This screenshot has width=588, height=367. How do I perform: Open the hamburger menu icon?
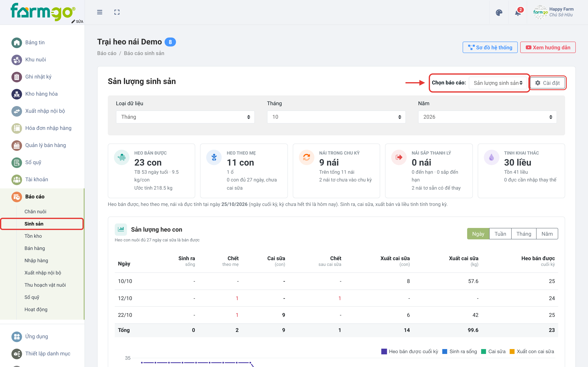pos(100,12)
